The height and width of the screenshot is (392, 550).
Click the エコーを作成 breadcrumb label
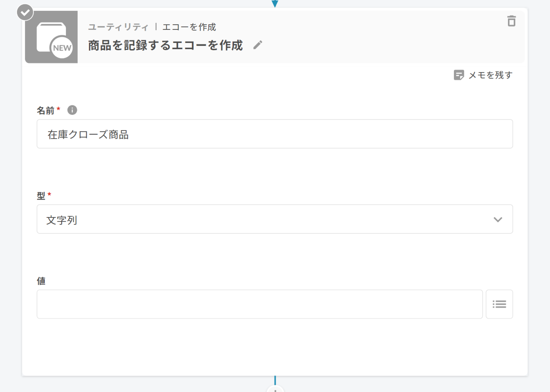pos(189,27)
